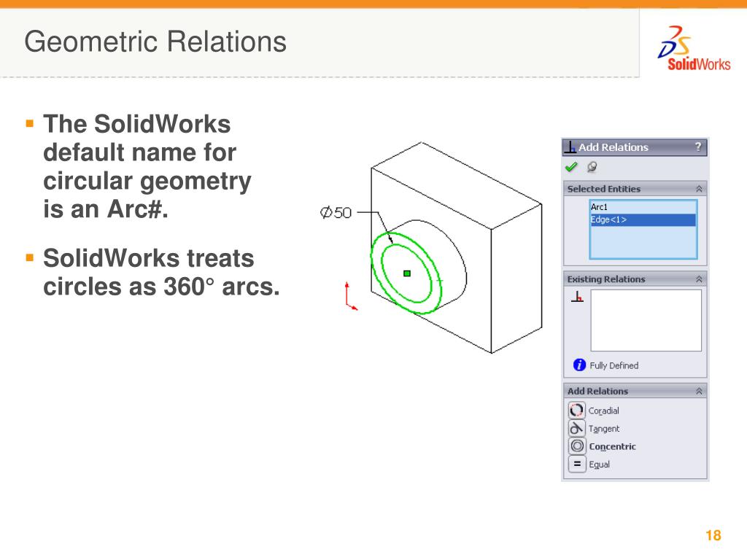Collapse the Add Relations section

coord(699,392)
